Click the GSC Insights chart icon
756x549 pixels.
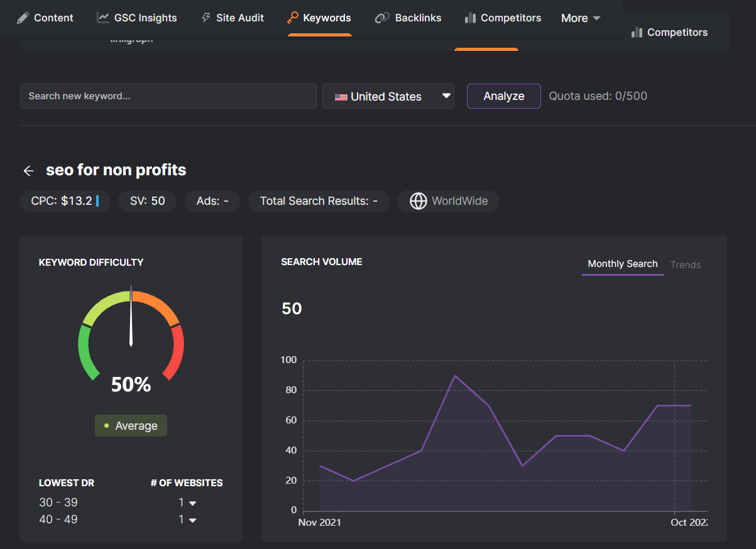pyautogui.click(x=103, y=18)
